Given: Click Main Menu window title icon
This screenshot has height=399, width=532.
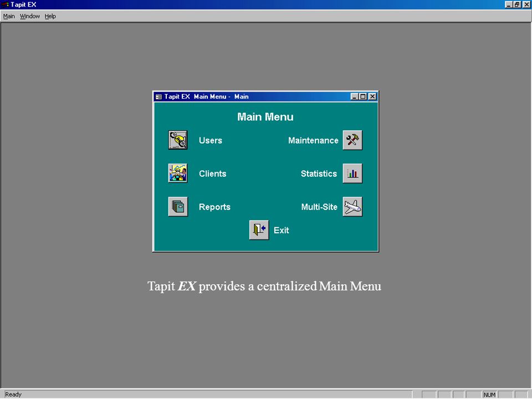Looking at the screenshot, I should tap(158, 96).
